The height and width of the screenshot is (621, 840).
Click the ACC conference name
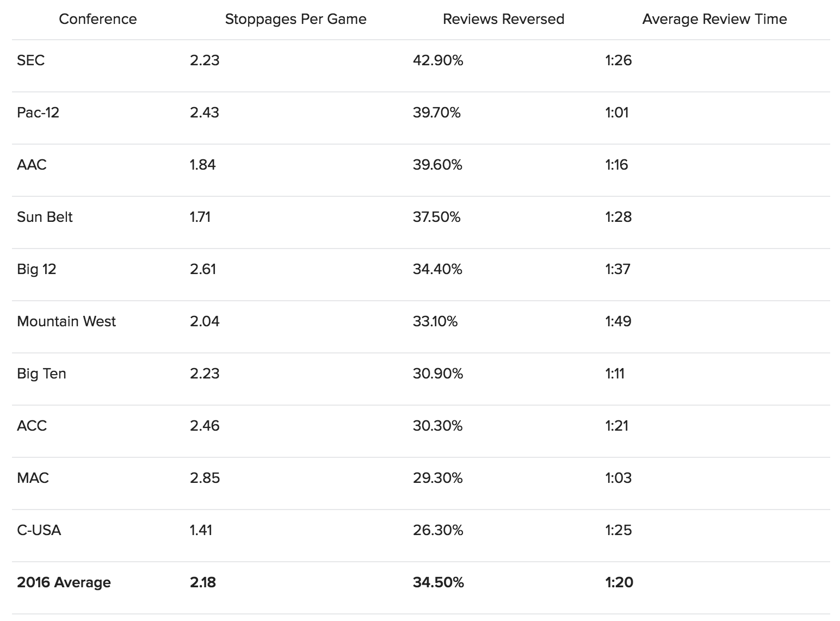coord(32,426)
